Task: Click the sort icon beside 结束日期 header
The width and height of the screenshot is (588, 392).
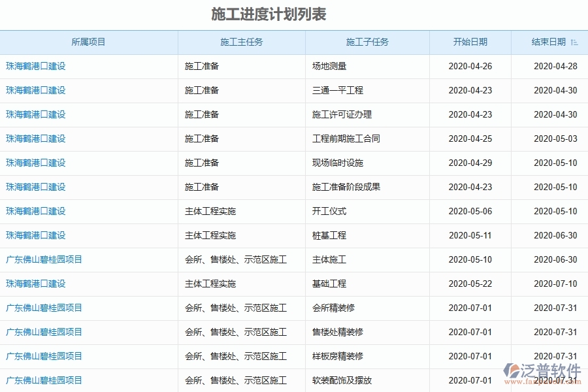Action: (x=574, y=41)
